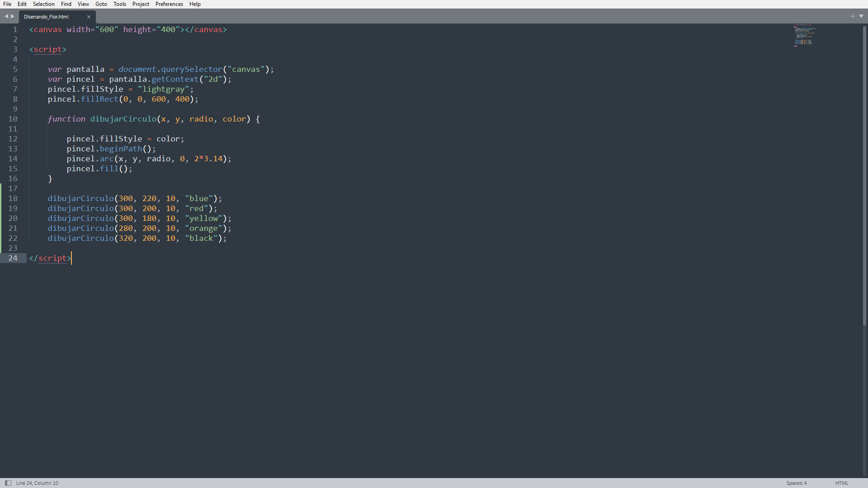Click the Line 24, Column 10 status text

37,483
